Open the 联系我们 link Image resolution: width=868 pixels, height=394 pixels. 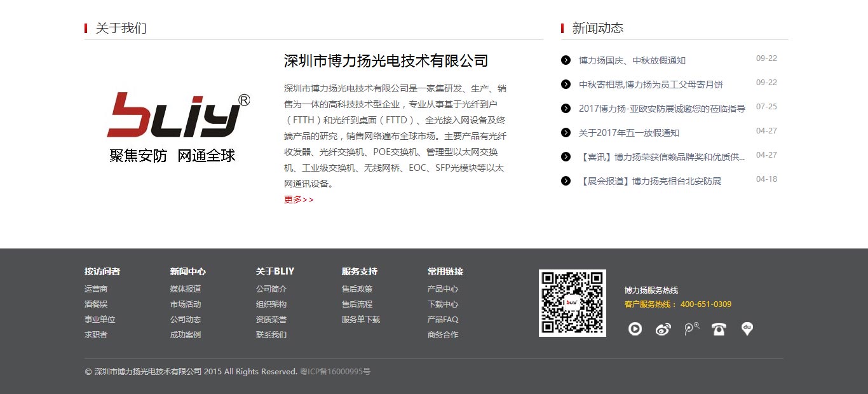271,334
